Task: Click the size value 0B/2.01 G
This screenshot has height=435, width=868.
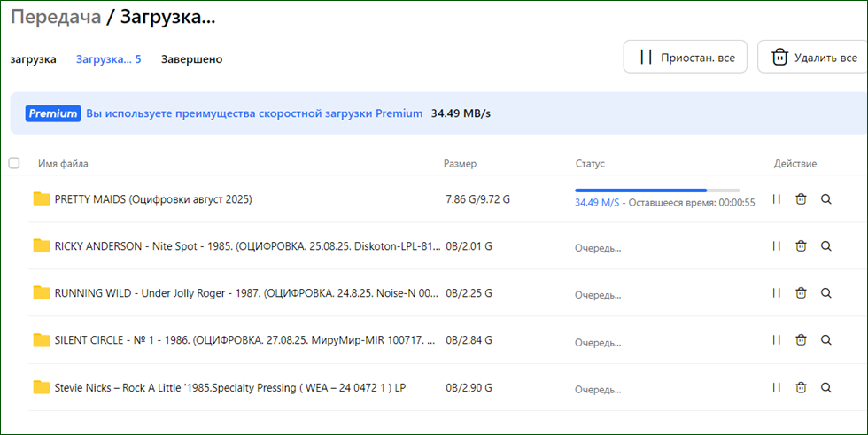Action: [x=469, y=246]
